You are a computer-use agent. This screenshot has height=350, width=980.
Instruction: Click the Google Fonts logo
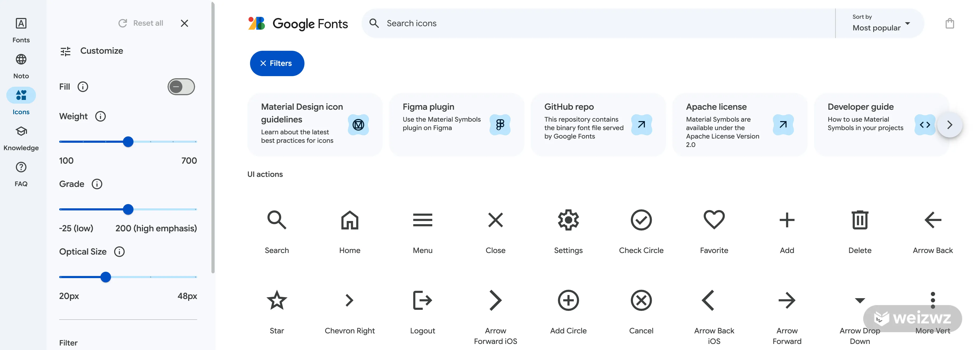coord(298,24)
